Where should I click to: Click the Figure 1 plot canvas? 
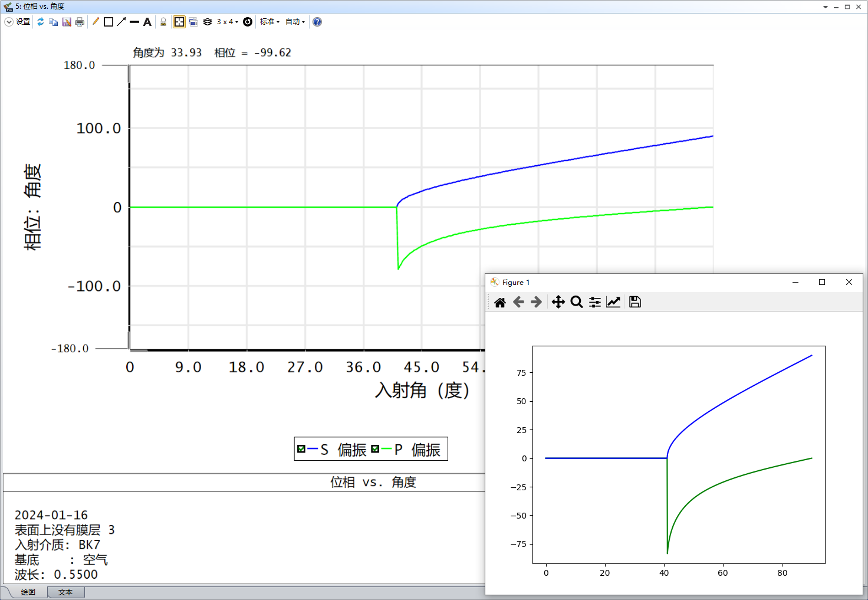click(x=679, y=455)
